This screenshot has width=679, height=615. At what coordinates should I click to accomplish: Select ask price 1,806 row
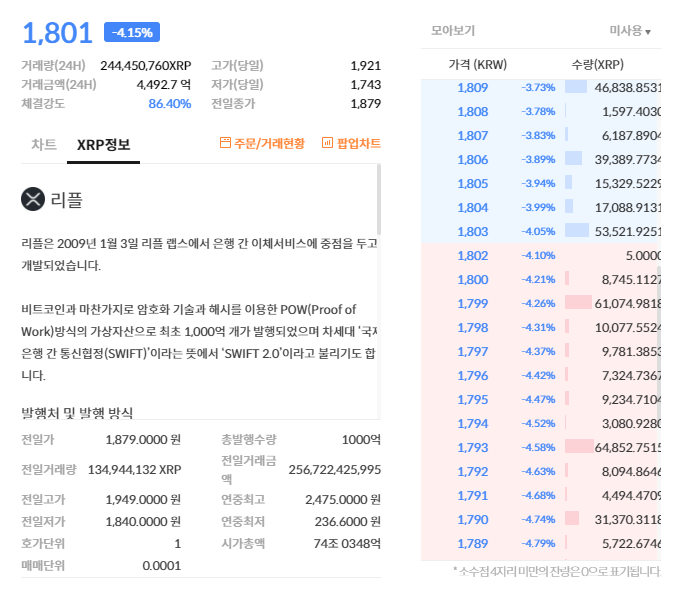541,159
